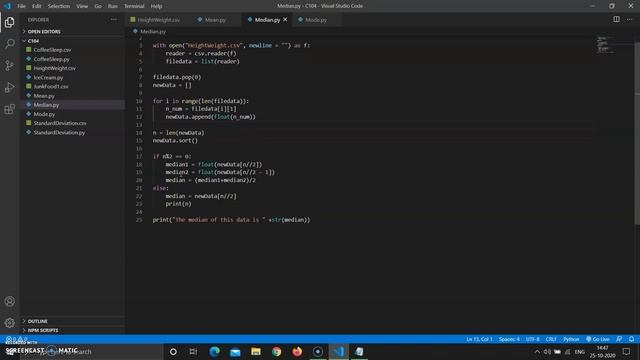
Task: Open Mail app from taskbar
Action: click(235, 351)
